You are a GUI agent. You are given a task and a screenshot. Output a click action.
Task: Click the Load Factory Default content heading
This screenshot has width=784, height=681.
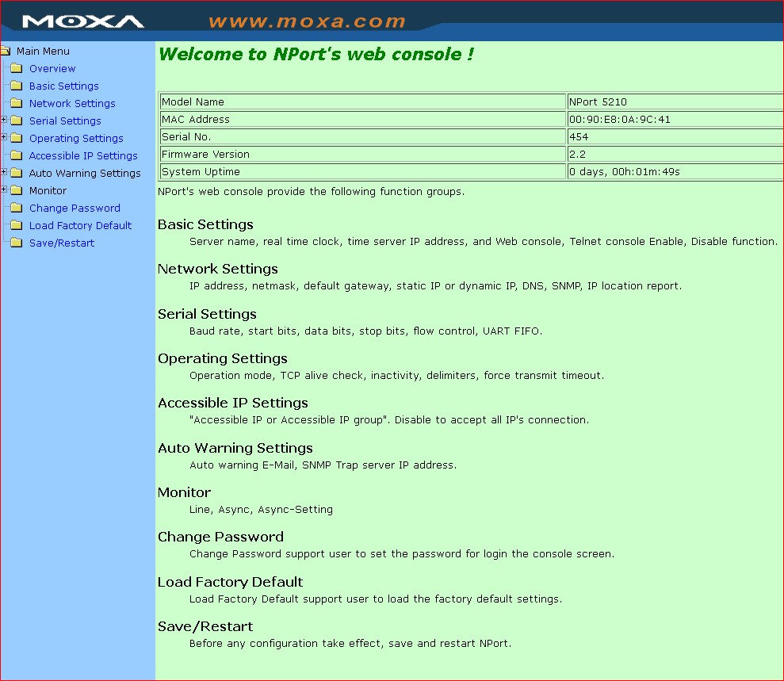point(231,582)
